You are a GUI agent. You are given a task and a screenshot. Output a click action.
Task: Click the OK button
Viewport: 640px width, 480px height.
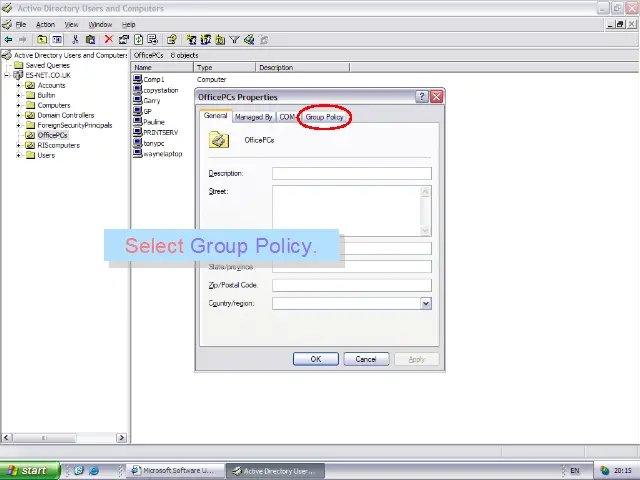click(316, 359)
